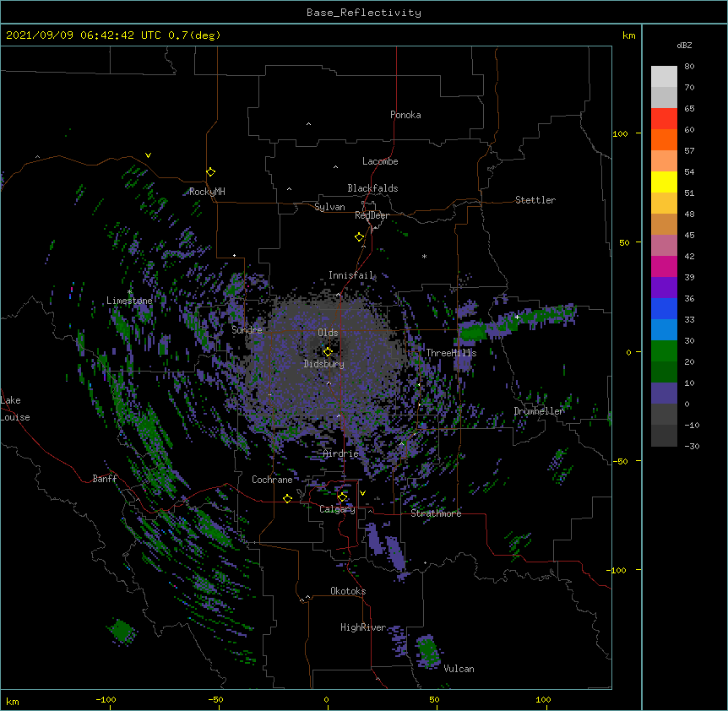The width and height of the screenshot is (728, 711).
Task: Click the Innisfail city label
Action: tap(350, 275)
